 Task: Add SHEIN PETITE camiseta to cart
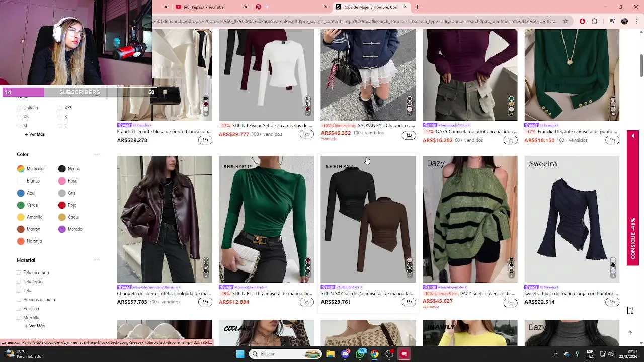tap(306, 302)
